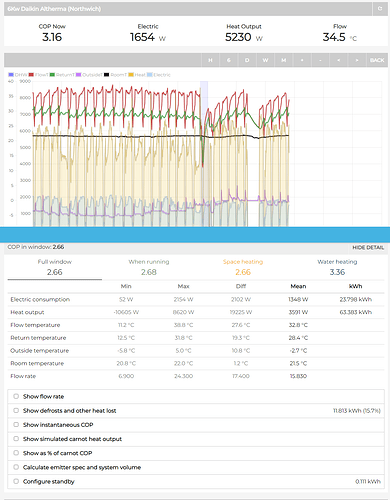This screenshot has width=390, height=500.
Task: Pan the graph left with the < arrow
Action: coord(339,60)
